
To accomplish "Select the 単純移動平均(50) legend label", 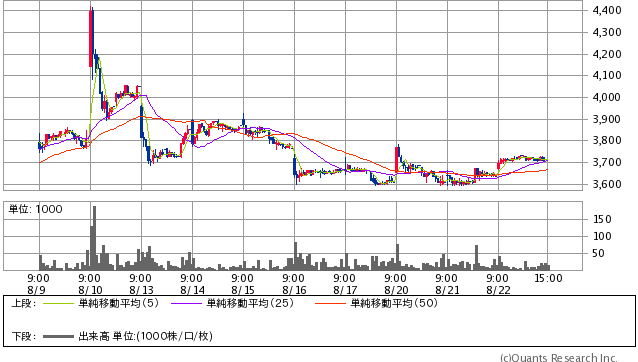I will coord(394,303).
